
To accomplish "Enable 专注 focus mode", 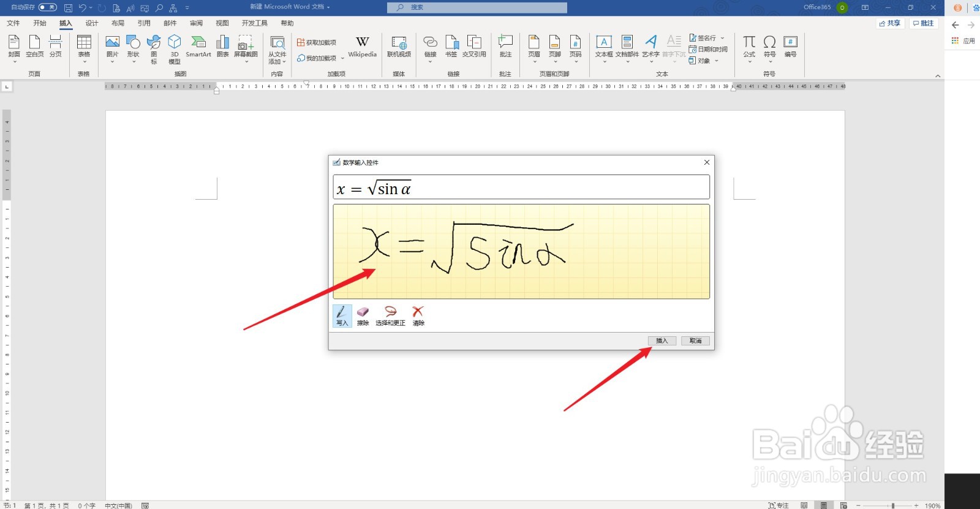I will click(x=778, y=505).
